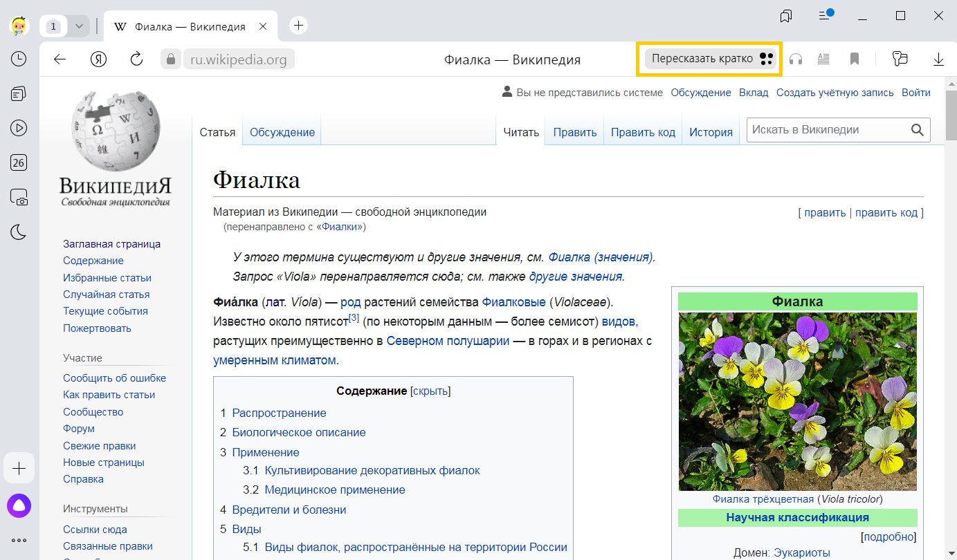The height and width of the screenshot is (560, 957).
Task: Open Свежие правки link
Action: click(x=99, y=446)
